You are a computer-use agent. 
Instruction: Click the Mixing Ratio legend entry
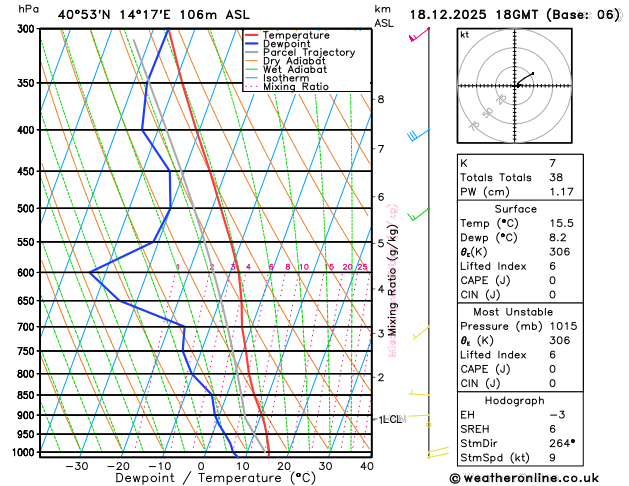[x=287, y=87]
